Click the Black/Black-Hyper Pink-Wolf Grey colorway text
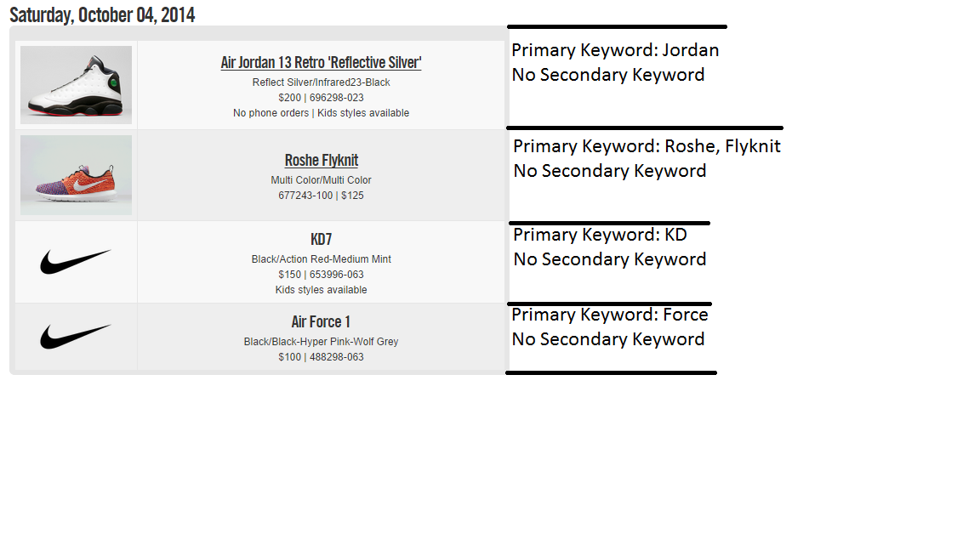Image resolution: width=980 pixels, height=551 pixels. [321, 342]
